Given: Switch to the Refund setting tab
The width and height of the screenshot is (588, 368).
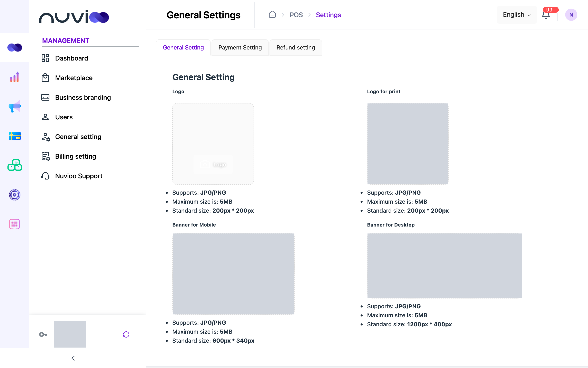Looking at the screenshot, I should [296, 47].
